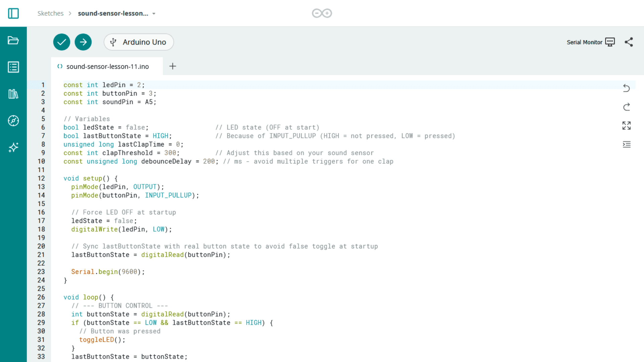The width and height of the screenshot is (644, 362).
Task: Auto-format the sketch code
Action: (x=627, y=144)
